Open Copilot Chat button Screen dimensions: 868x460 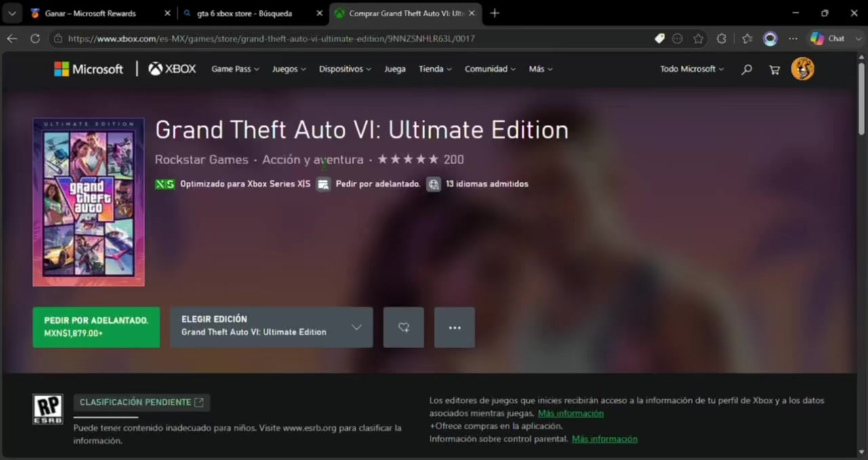(x=827, y=39)
